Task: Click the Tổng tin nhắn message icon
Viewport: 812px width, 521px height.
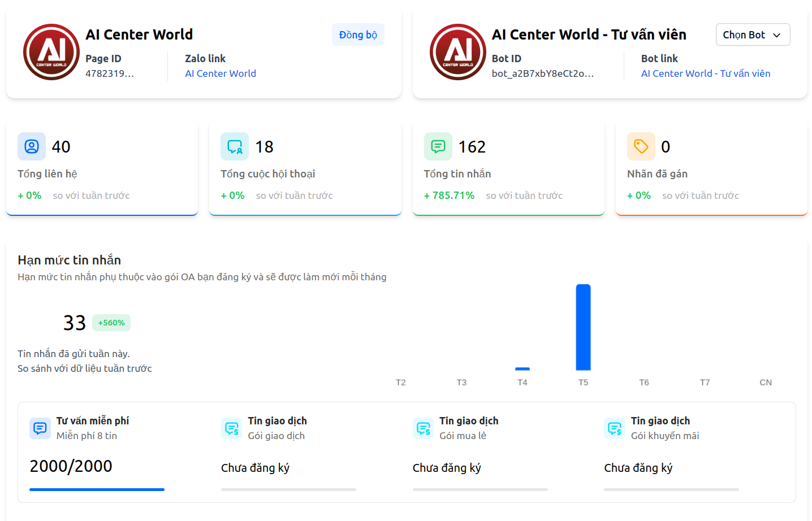Action: click(x=438, y=146)
